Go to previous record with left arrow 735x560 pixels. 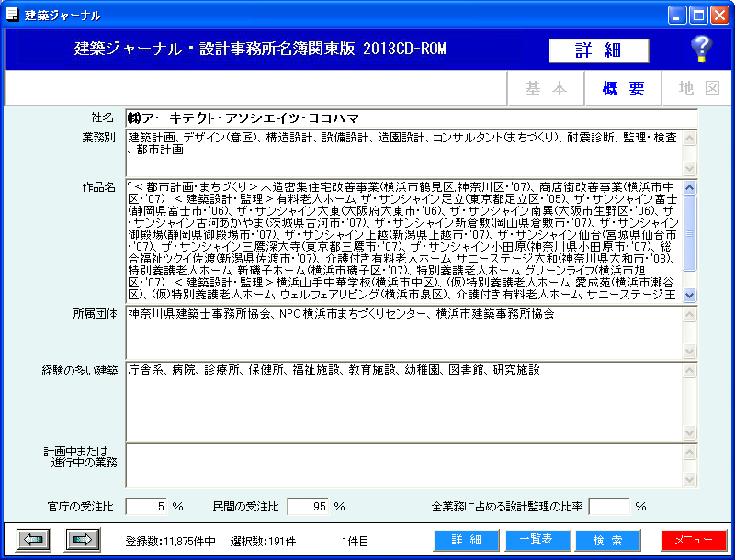coord(34,540)
